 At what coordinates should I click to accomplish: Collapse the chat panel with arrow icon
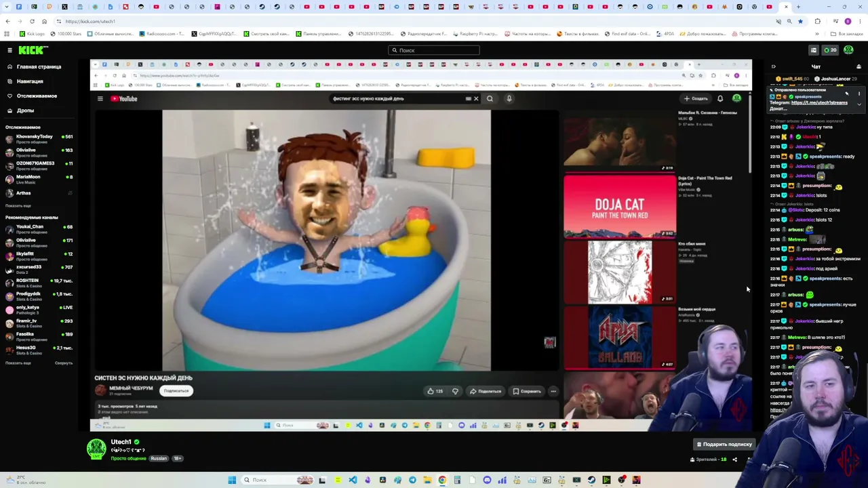pyautogui.click(x=773, y=67)
